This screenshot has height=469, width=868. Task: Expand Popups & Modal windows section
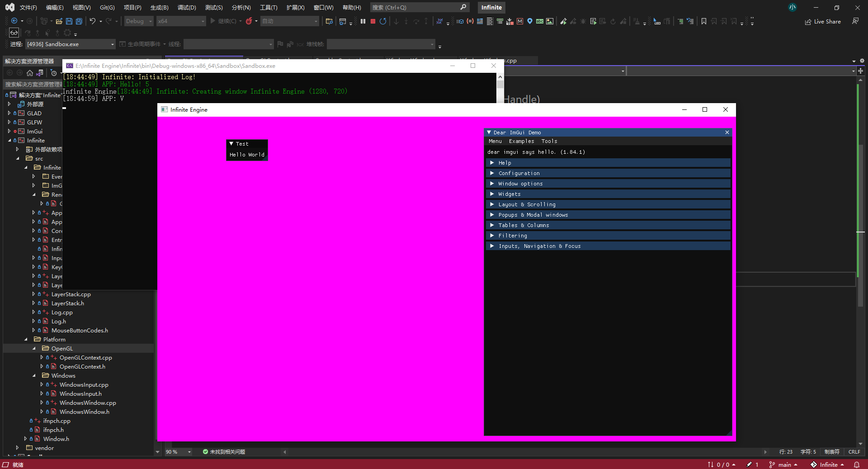coord(608,215)
